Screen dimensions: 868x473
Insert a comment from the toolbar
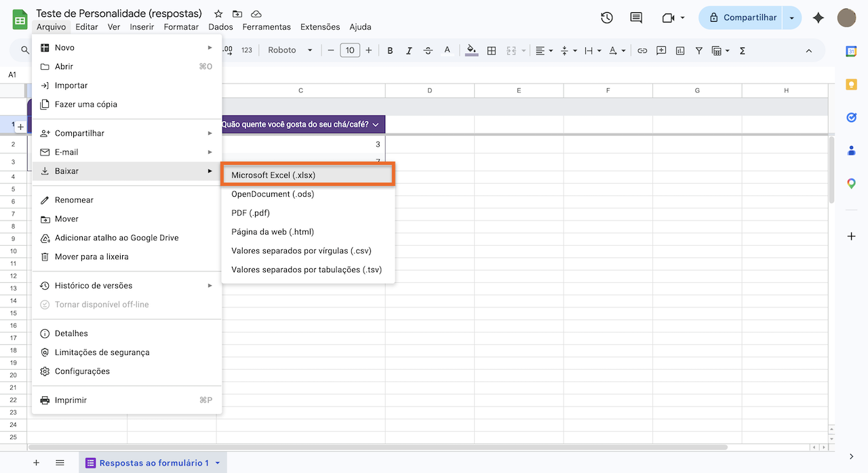(661, 50)
